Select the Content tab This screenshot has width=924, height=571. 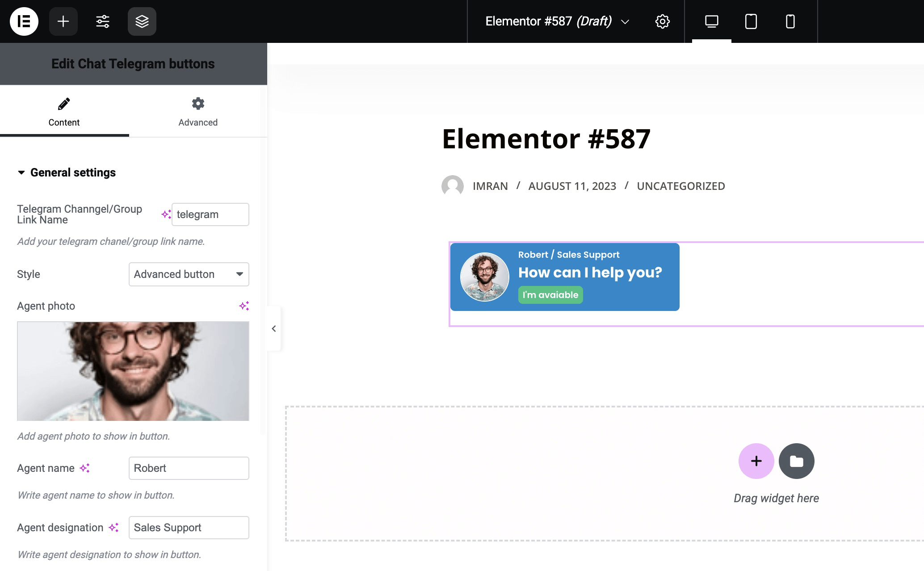(64, 111)
